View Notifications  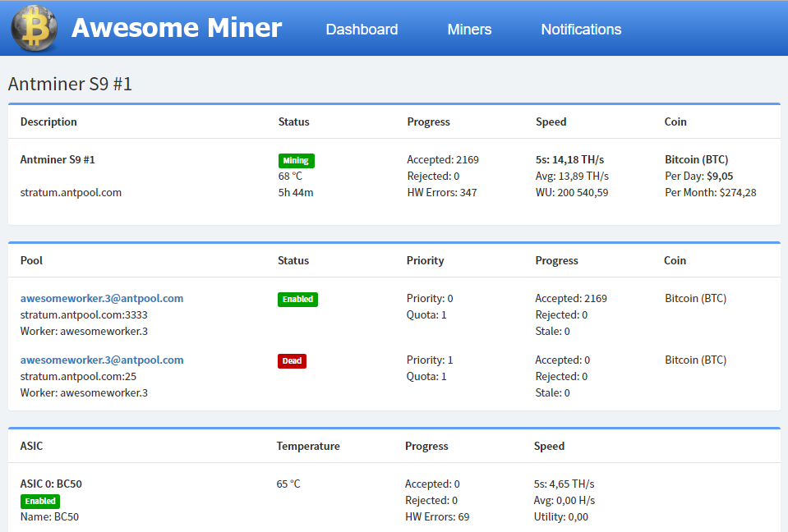(581, 30)
